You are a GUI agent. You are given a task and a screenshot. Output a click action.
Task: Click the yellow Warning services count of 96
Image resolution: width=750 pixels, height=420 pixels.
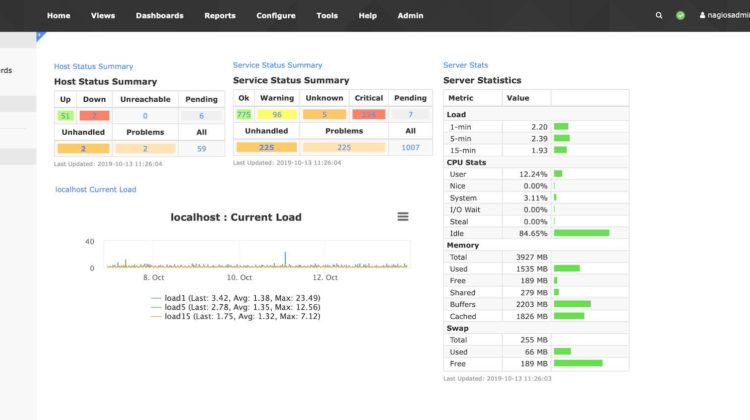tap(276, 115)
